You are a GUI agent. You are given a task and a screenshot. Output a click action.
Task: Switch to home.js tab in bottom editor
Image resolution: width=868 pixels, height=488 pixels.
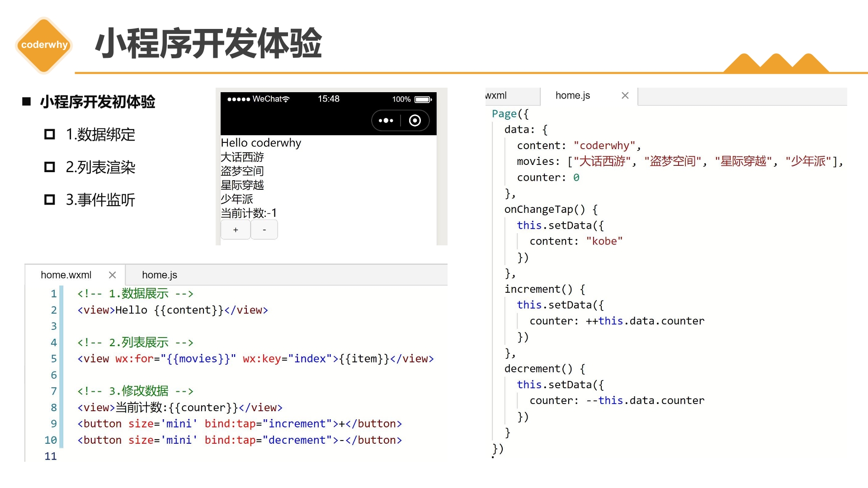[160, 275]
